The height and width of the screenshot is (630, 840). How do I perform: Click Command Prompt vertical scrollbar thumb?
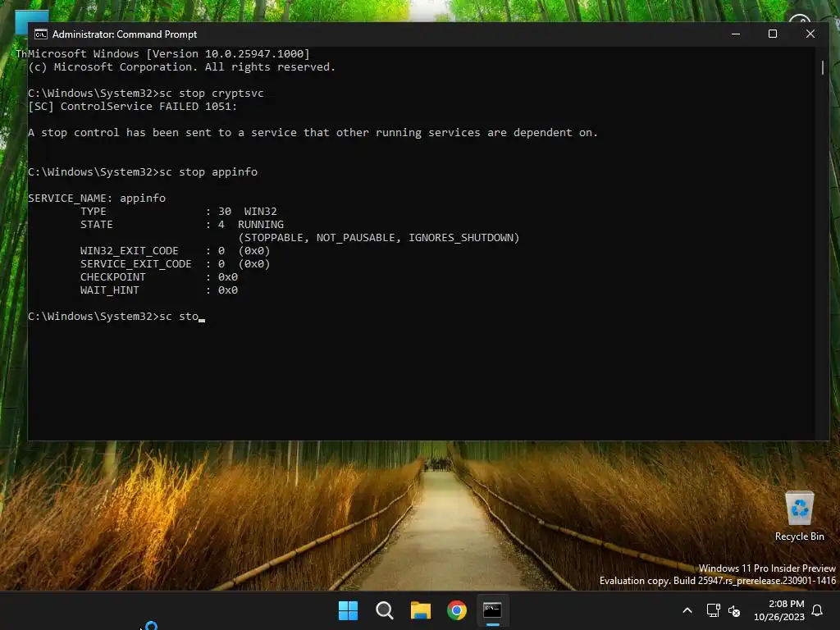click(x=823, y=67)
